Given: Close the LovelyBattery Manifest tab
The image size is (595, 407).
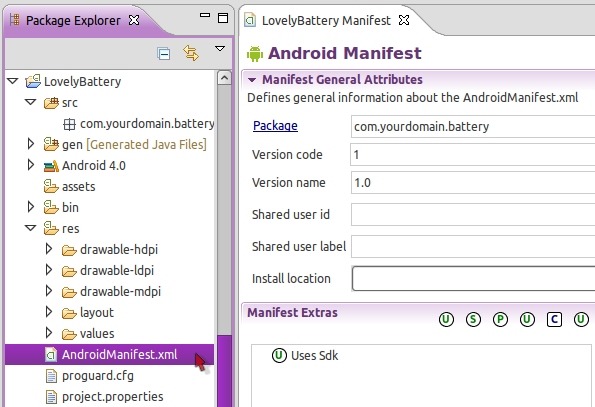Looking at the screenshot, I should pos(404,20).
